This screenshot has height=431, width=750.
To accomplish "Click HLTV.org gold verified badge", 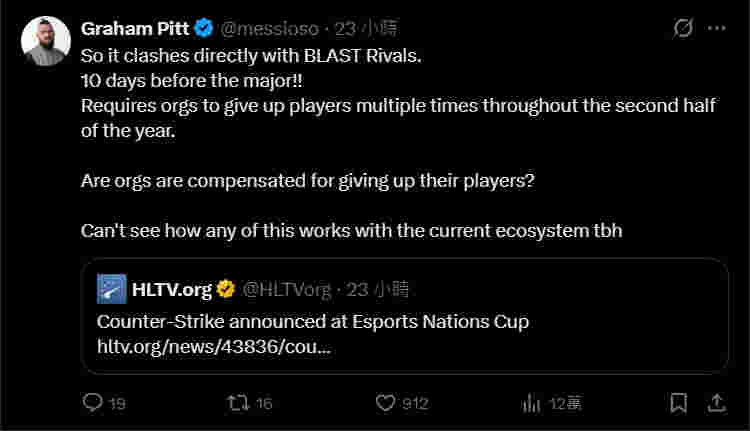I will tap(226, 290).
